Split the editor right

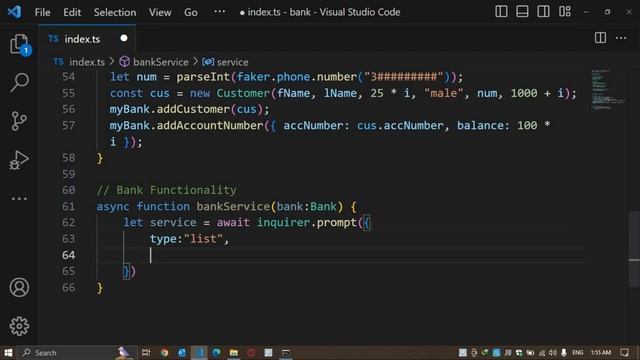[600, 38]
